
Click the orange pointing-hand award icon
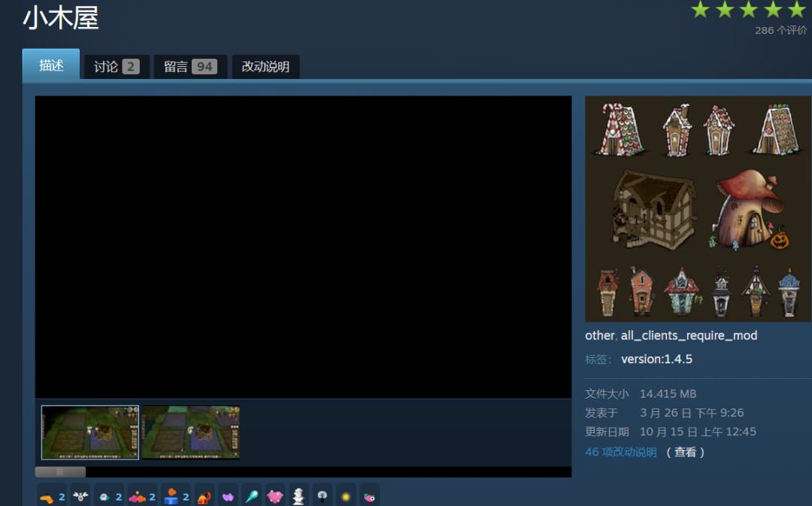click(x=47, y=497)
